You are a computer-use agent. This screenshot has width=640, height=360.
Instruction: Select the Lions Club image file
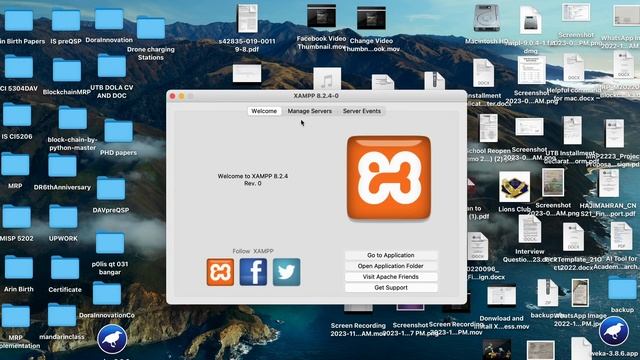(x=514, y=187)
